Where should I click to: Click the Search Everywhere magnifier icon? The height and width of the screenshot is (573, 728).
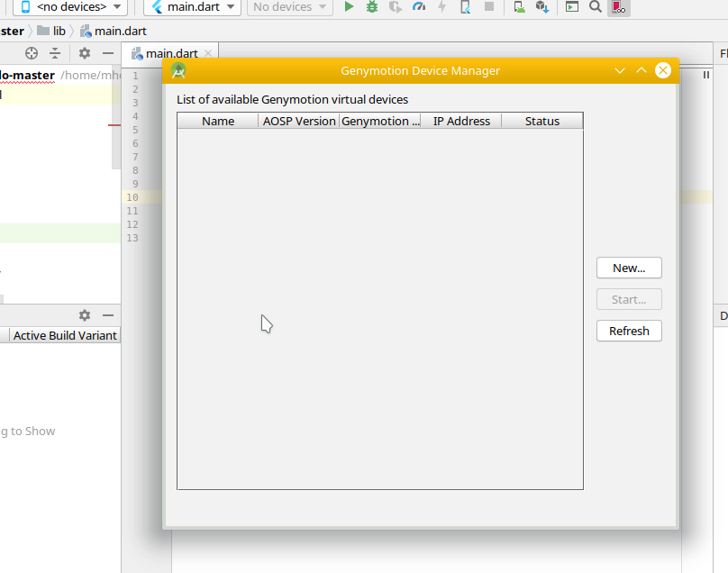click(596, 6)
